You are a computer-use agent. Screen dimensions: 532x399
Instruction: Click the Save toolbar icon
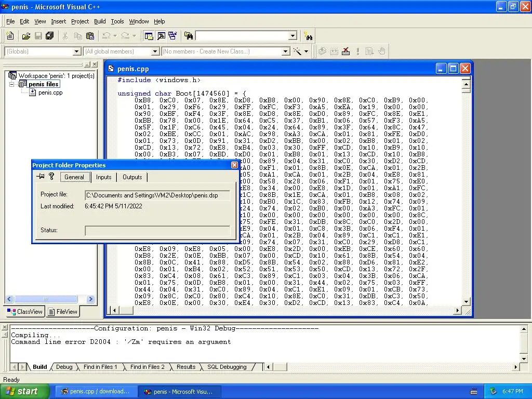point(38,36)
